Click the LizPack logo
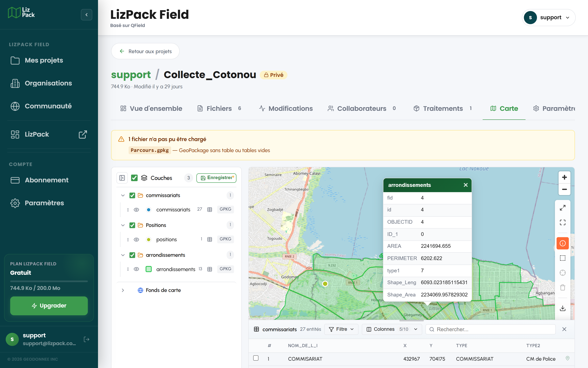Viewport: 588px width, 368px height. coord(21,12)
